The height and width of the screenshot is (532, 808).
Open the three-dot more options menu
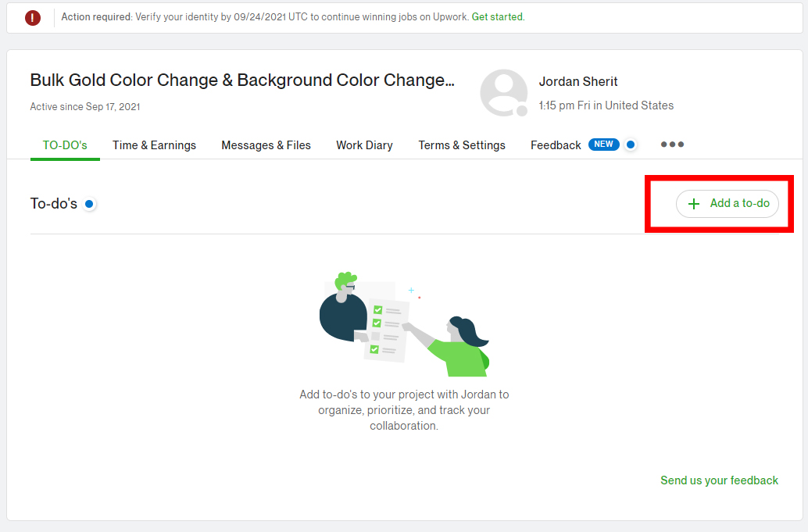[x=672, y=145]
